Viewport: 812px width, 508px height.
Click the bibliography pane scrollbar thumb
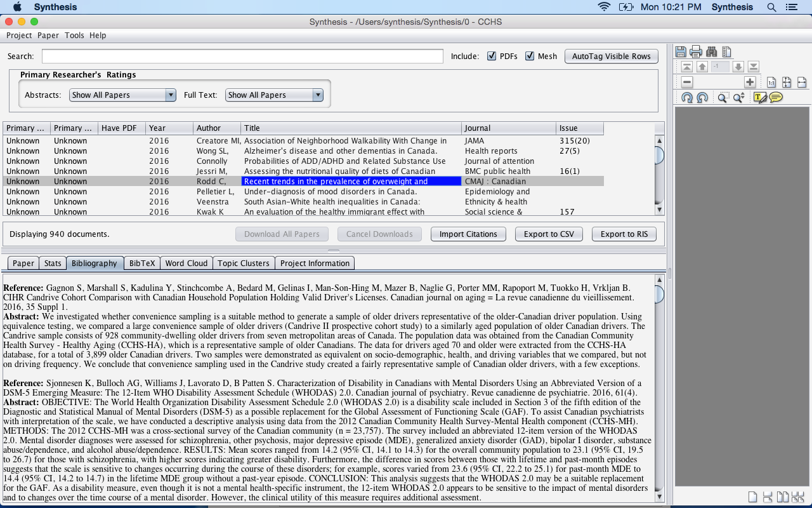point(659,294)
